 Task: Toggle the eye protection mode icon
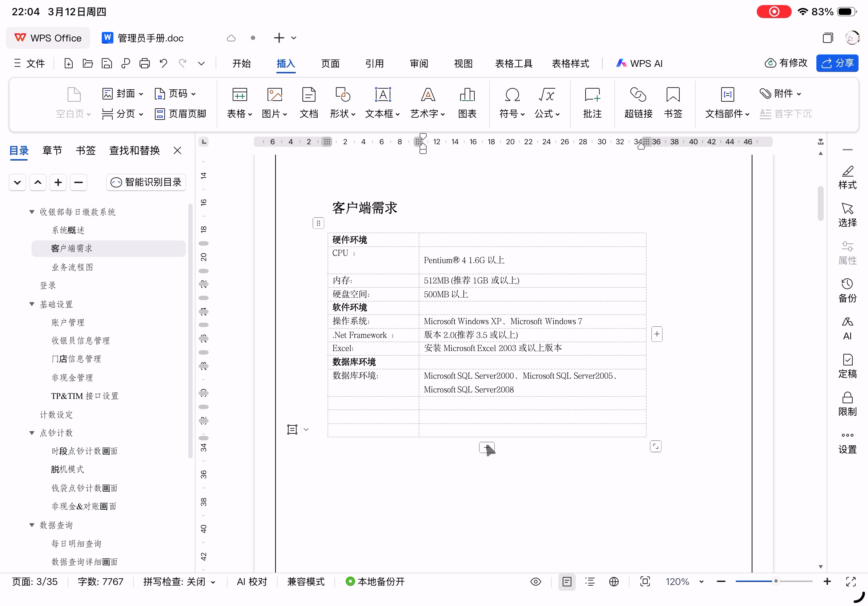(x=535, y=581)
